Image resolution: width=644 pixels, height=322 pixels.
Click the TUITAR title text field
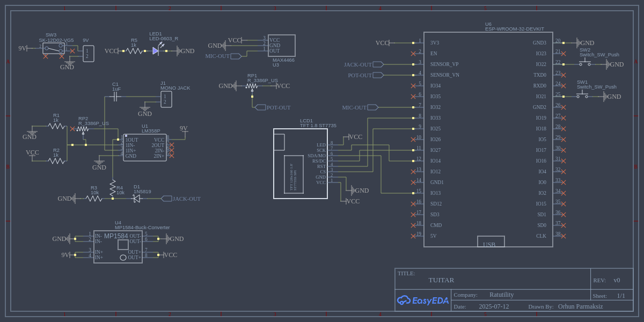(441, 280)
